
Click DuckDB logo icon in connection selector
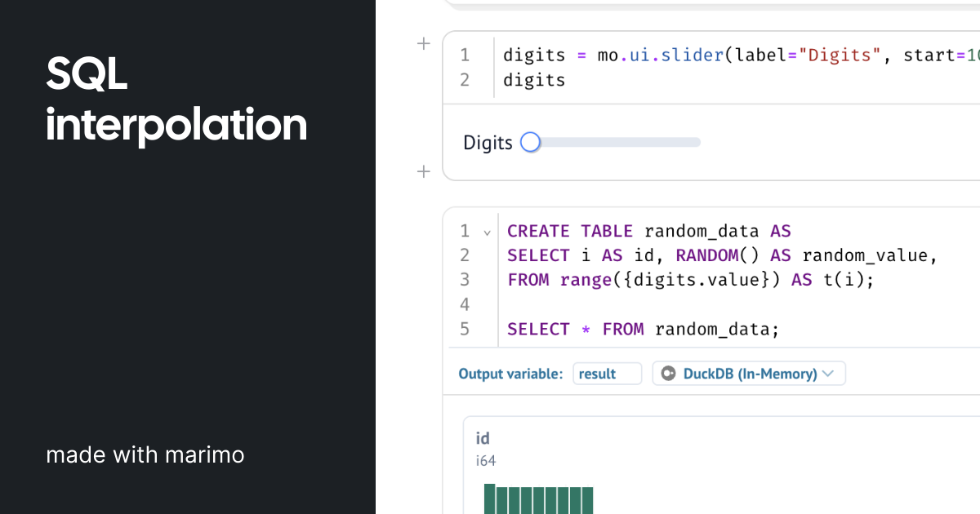669,374
